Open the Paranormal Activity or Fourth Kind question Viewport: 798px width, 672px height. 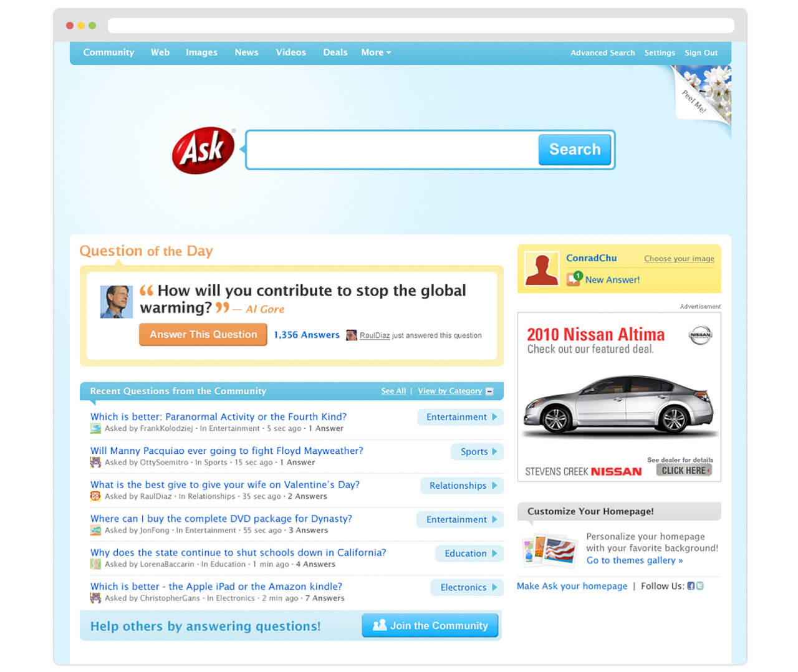coord(218,416)
